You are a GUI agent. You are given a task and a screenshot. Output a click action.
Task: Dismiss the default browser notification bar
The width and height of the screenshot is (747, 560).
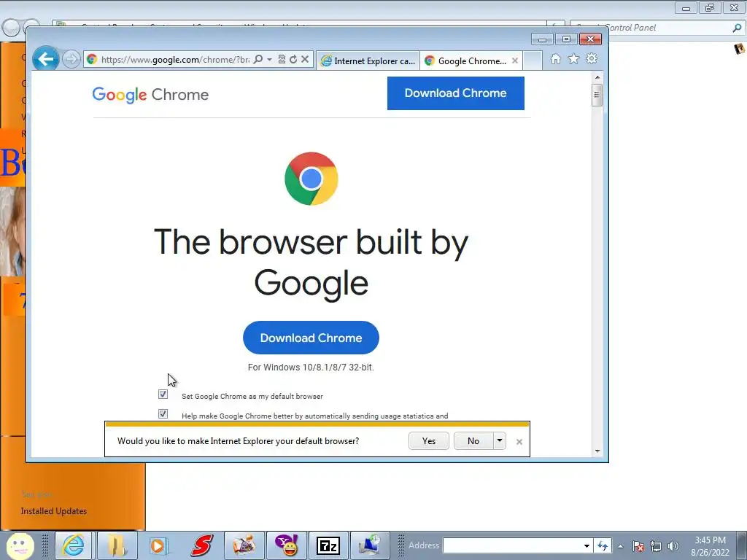coord(519,442)
